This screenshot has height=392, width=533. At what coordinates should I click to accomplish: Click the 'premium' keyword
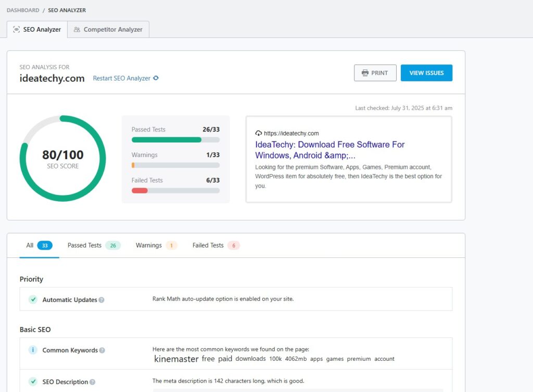point(359,359)
